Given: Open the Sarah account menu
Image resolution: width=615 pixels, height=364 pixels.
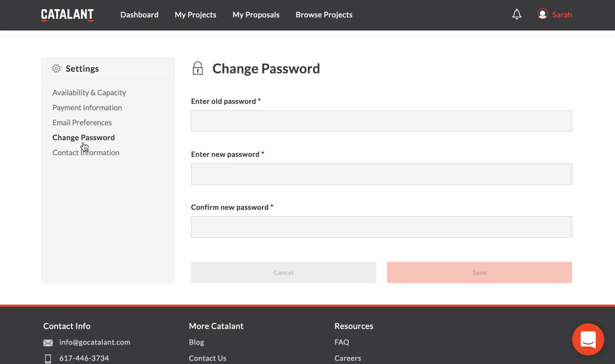Looking at the screenshot, I should [562, 15].
